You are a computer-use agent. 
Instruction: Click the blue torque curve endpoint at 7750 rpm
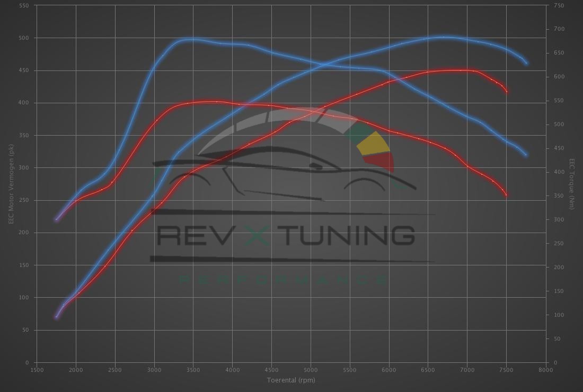pyautogui.click(x=526, y=155)
